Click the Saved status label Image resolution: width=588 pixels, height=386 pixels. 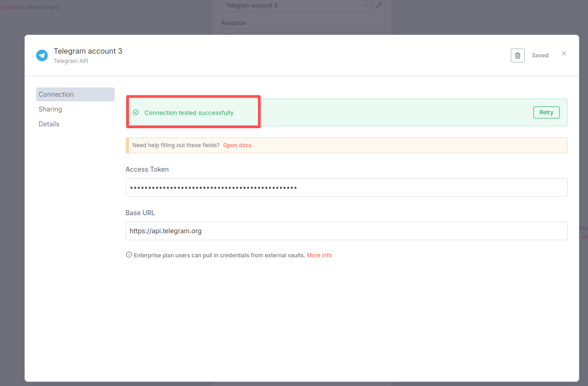(540, 56)
